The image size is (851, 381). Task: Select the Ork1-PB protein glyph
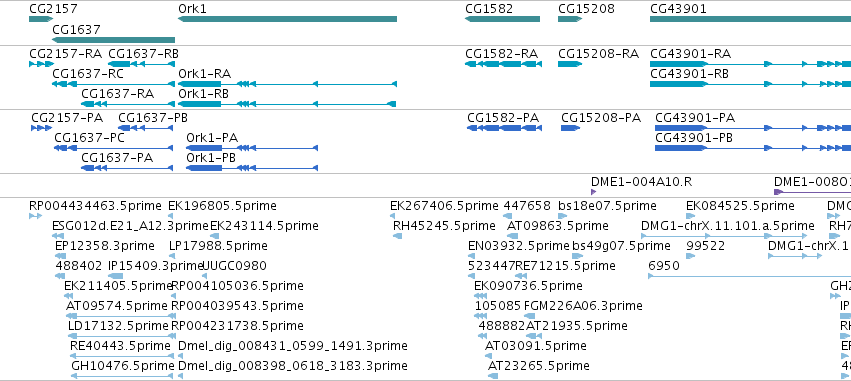pos(252,168)
